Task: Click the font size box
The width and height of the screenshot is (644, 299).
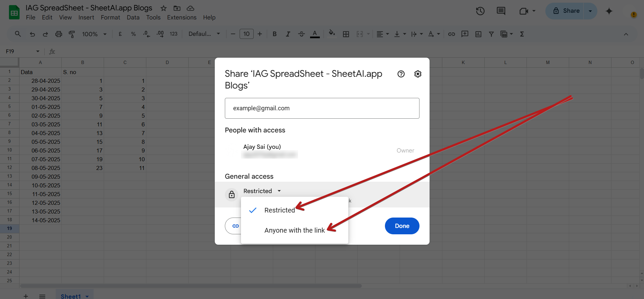Action: [x=247, y=34]
